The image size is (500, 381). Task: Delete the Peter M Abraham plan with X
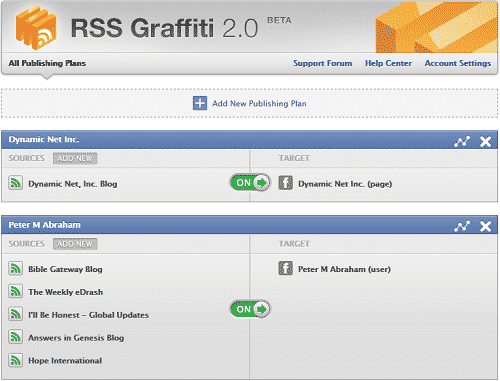(x=485, y=227)
